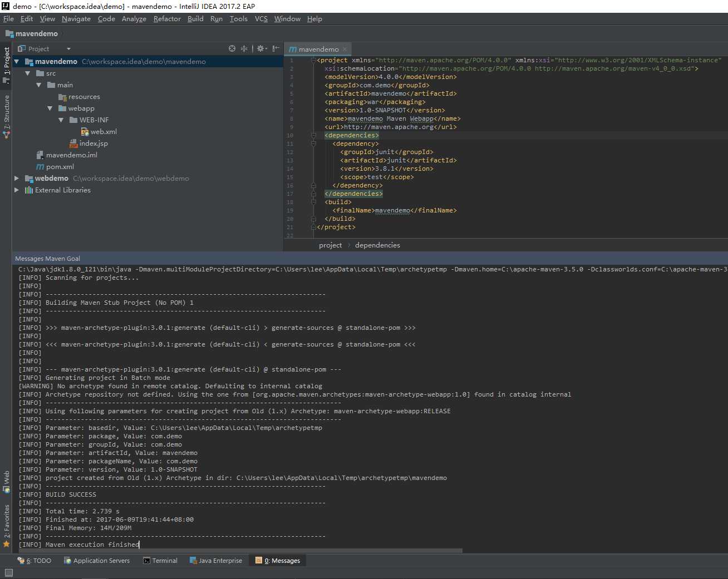Click the WARNING No archetype found line
Image resolution: width=728 pixels, height=579 pixels.
tap(170, 386)
